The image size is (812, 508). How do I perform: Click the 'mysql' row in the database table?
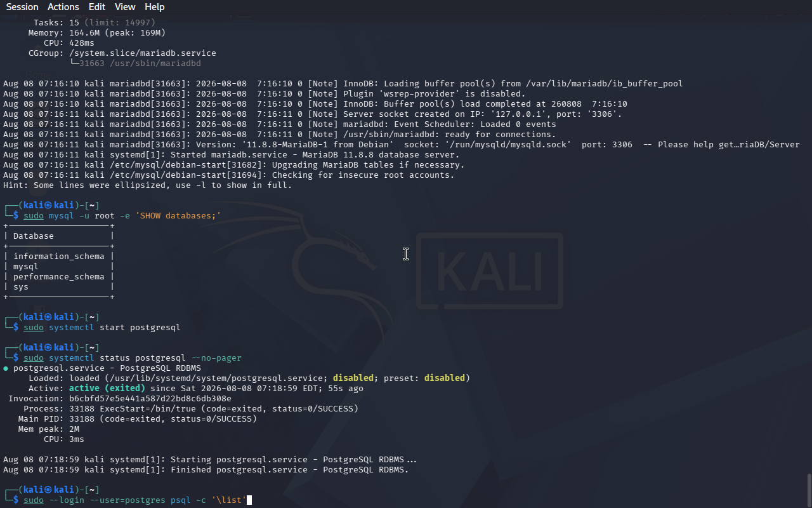point(59,267)
